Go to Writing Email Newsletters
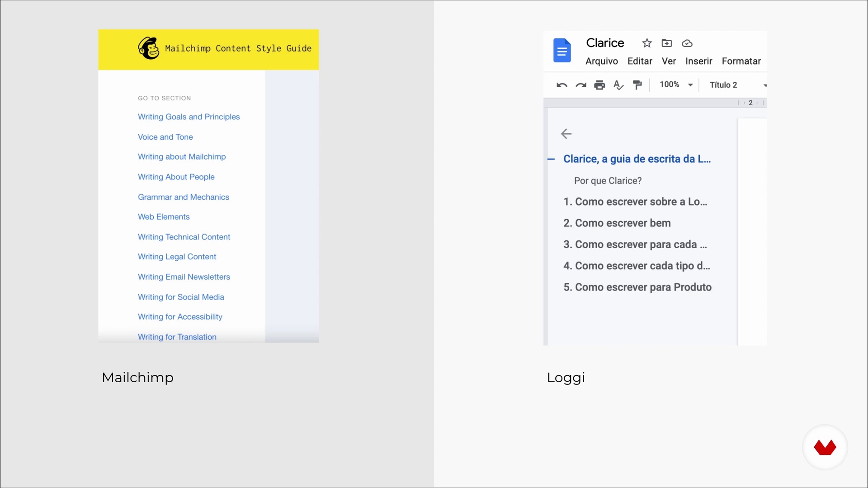 pos(184,277)
